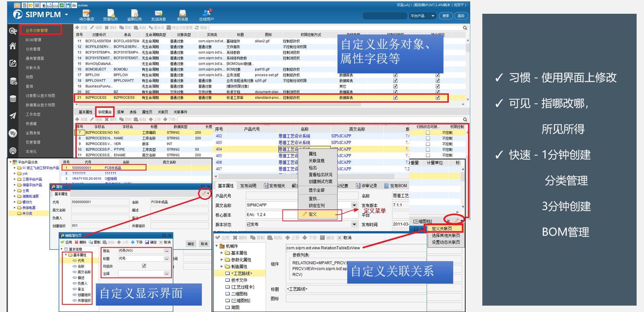Open the 版本状态 已发布 dropdown

(354, 224)
